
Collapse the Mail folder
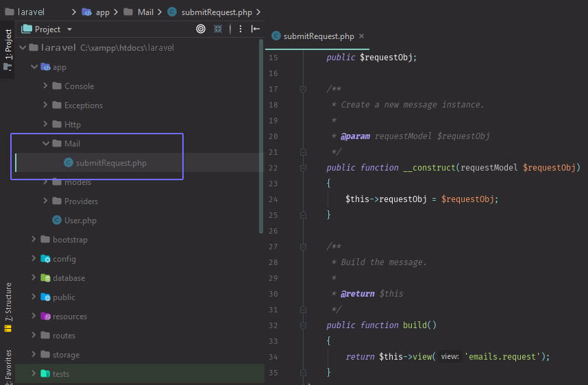click(x=45, y=144)
